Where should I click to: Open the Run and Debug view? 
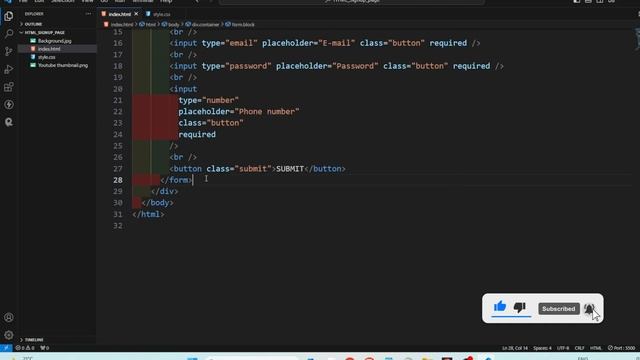coord(9,69)
